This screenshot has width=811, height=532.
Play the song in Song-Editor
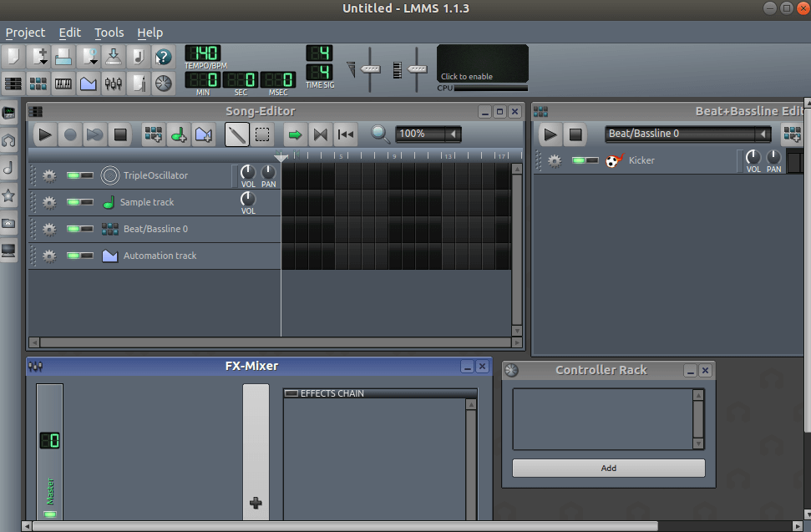click(45, 135)
